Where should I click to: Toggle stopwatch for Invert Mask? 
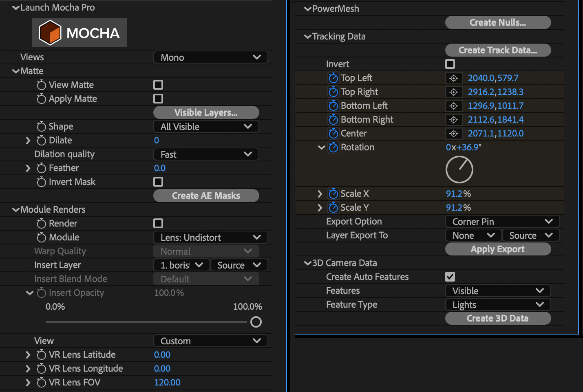pos(41,182)
